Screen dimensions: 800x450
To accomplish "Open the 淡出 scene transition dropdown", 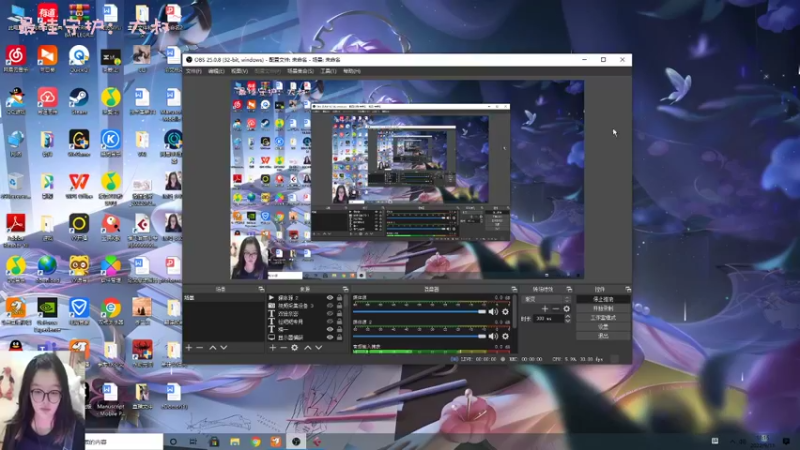I will [545, 298].
